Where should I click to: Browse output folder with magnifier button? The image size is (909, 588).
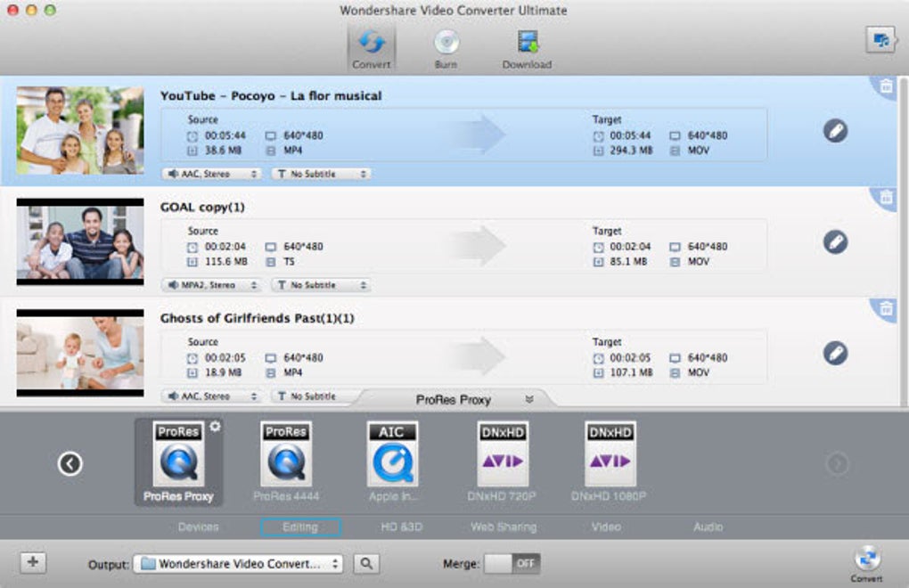366,564
